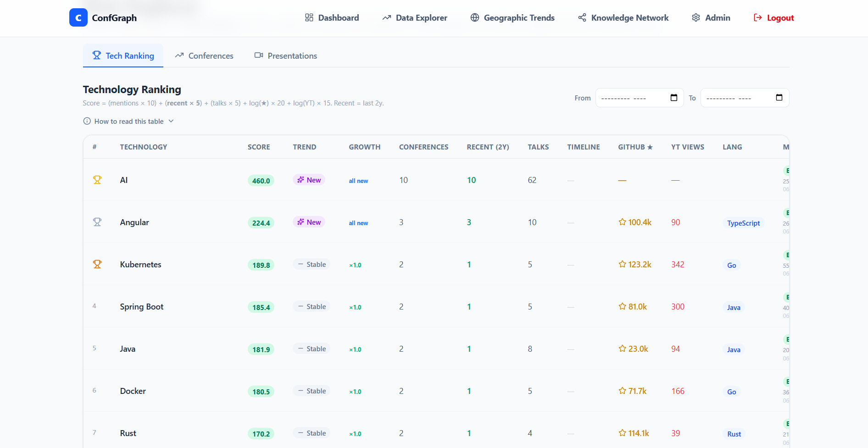Open the Knowledge Network page
The width and height of the screenshot is (868, 448).
point(623,18)
